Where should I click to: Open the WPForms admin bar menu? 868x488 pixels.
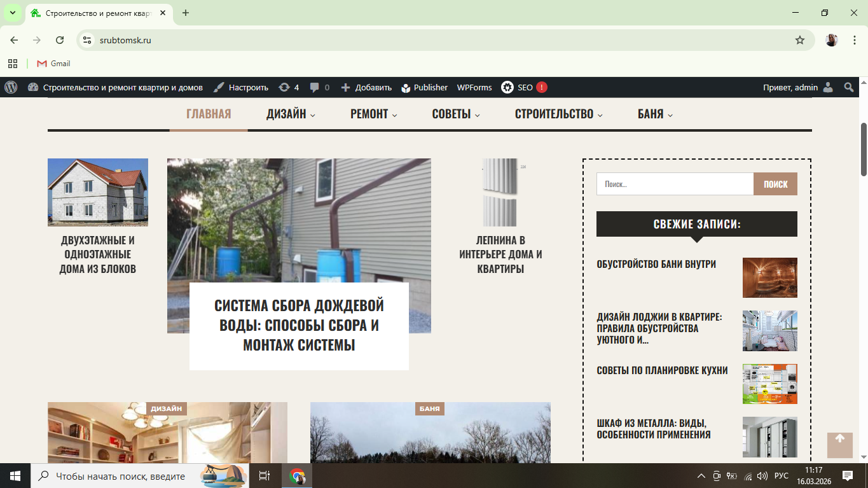474,87
